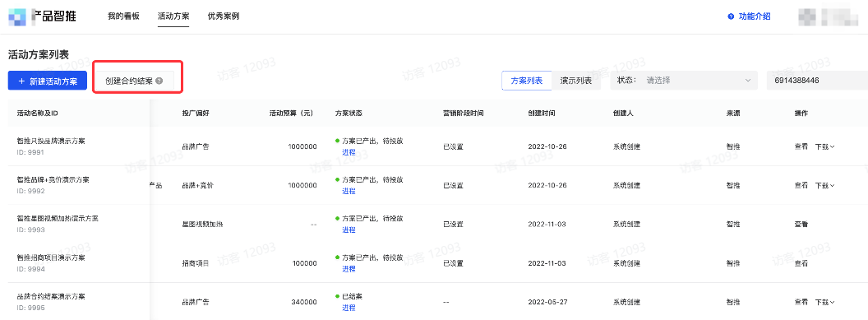This screenshot has width=868, height=320.
Task: Click the text ID: 9994
Action: click(30, 269)
